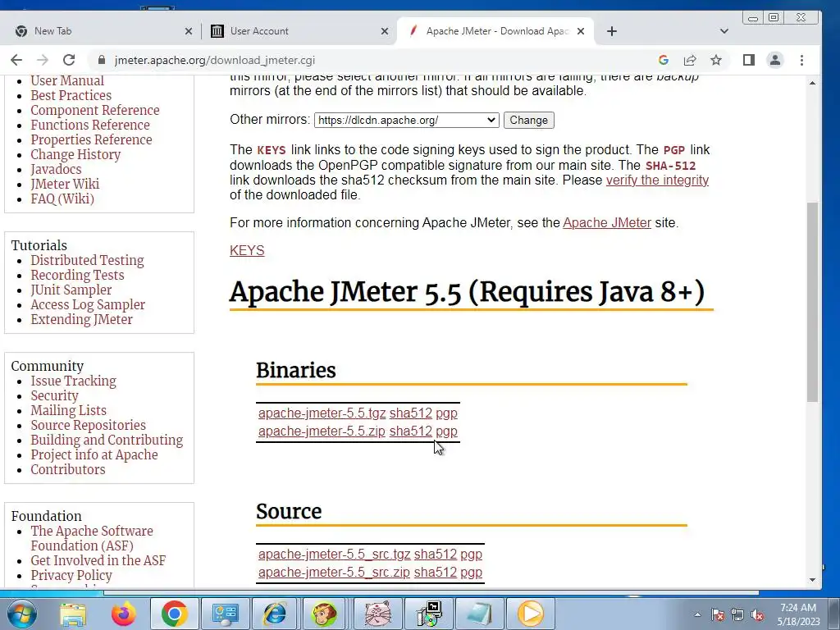The height and width of the screenshot is (630, 840).
Task: Go back using the browser back arrow
Action: (16, 60)
